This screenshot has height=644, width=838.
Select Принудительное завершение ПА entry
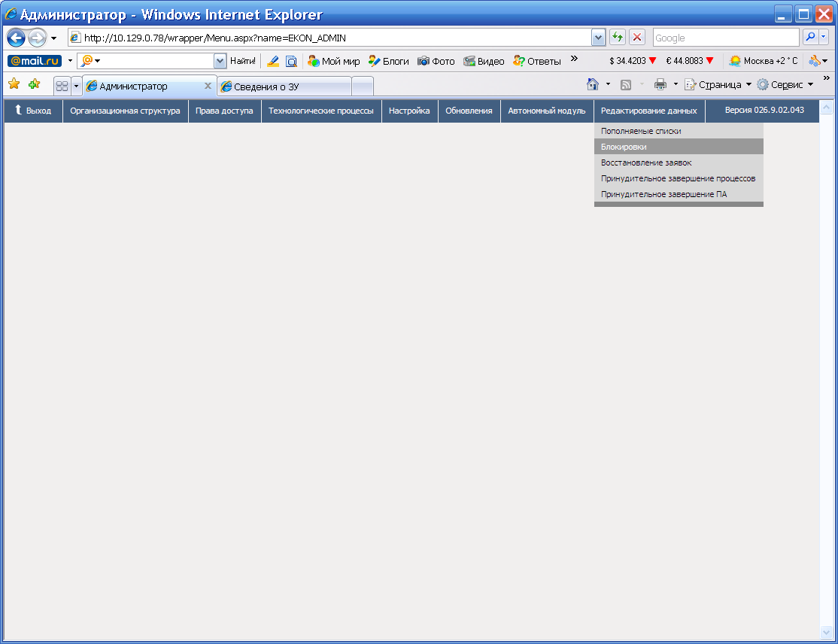679,194
